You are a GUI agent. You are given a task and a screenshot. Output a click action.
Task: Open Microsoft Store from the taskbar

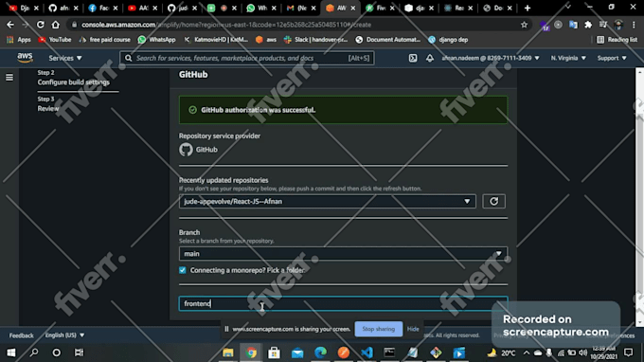[x=274, y=353]
